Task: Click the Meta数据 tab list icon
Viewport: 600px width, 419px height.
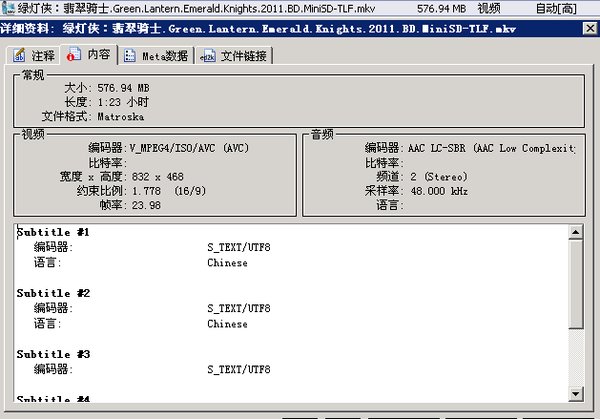Action: [x=130, y=56]
